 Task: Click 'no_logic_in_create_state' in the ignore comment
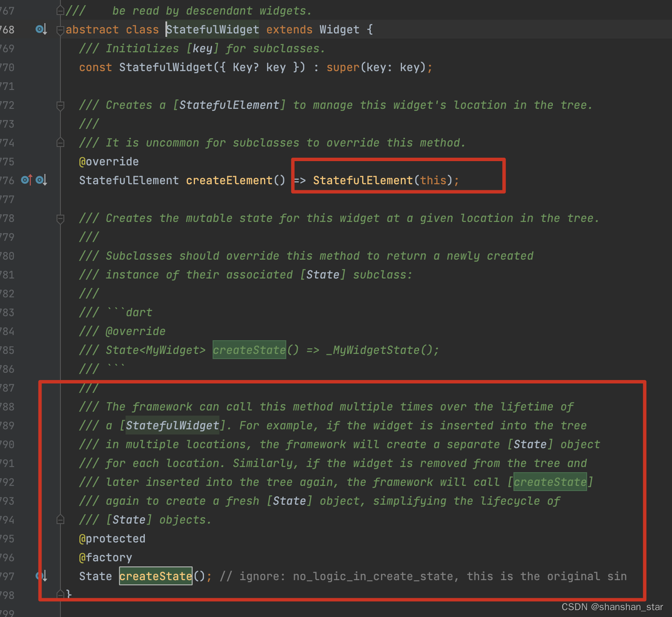[373, 577]
